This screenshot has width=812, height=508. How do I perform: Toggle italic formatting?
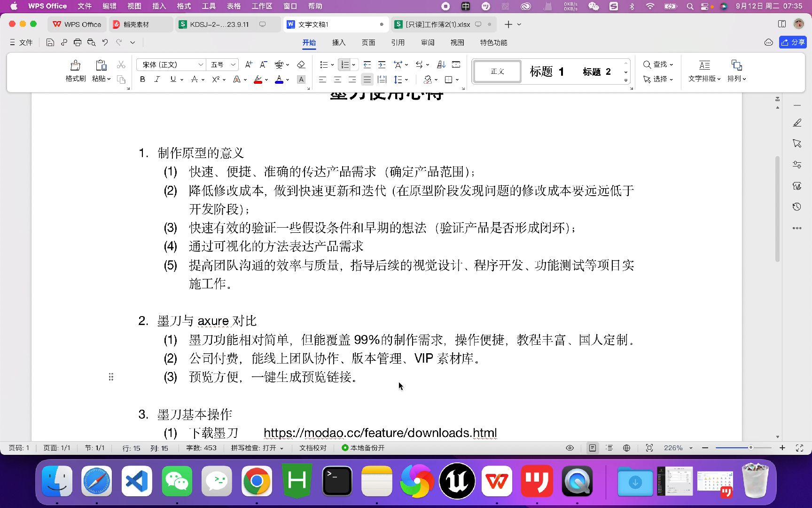157,79
